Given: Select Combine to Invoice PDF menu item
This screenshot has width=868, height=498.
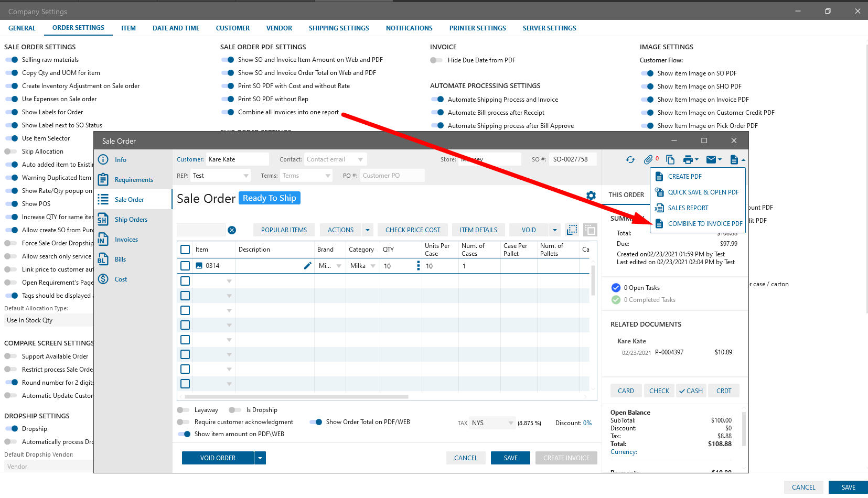Looking at the screenshot, I should 698,224.
